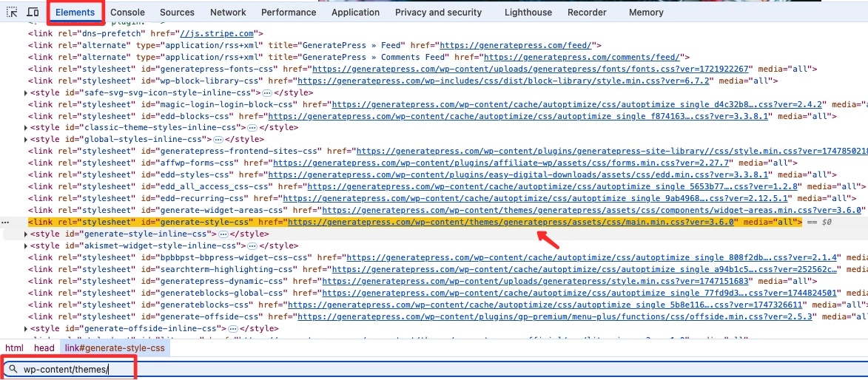Open the Network tab
The image size is (868, 380).
(x=228, y=13)
